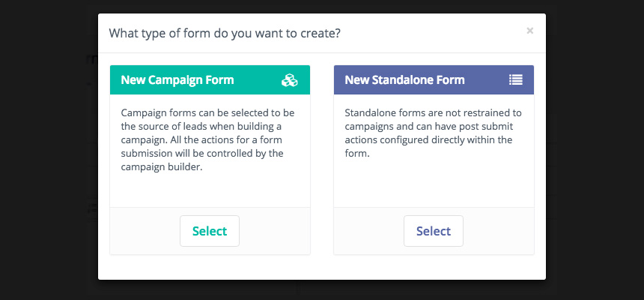This screenshot has width=644, height=300.
Task: Click blank area beneath Standalone description text
Action: 434,184
